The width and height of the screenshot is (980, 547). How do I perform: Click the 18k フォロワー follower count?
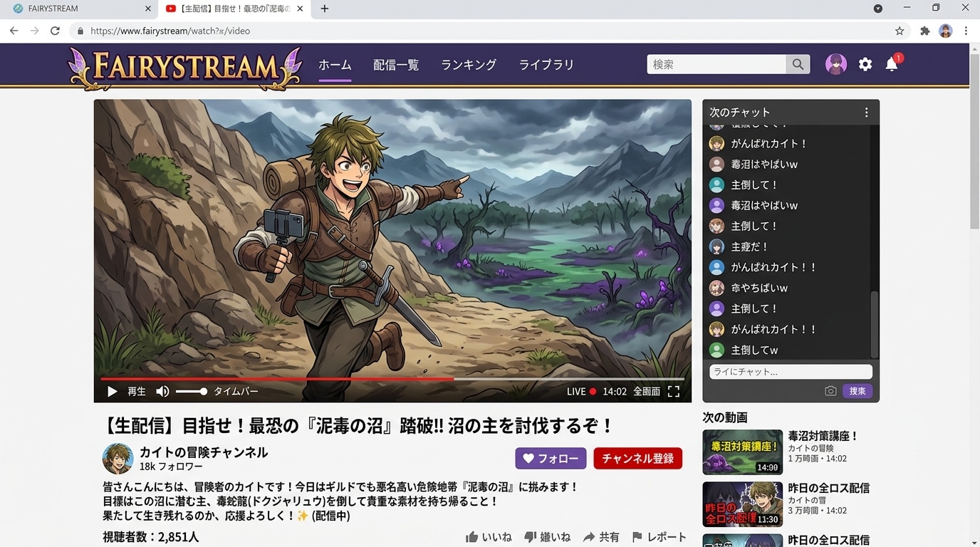point(171,467)
